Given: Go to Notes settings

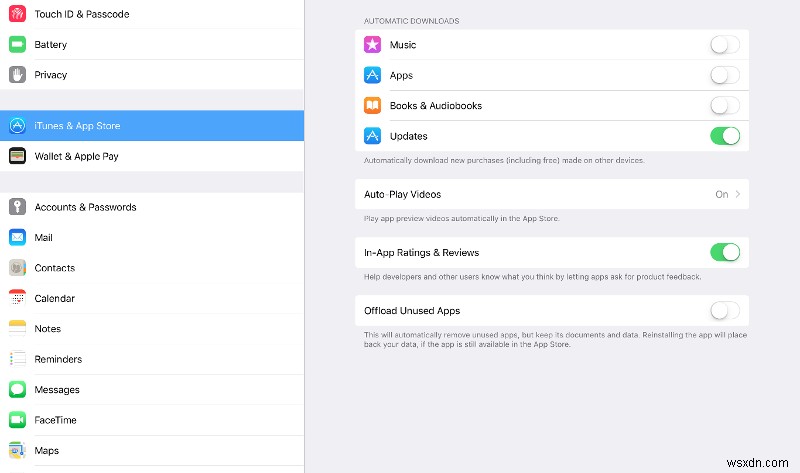Looking at the screenshot, I should point(152,329).
